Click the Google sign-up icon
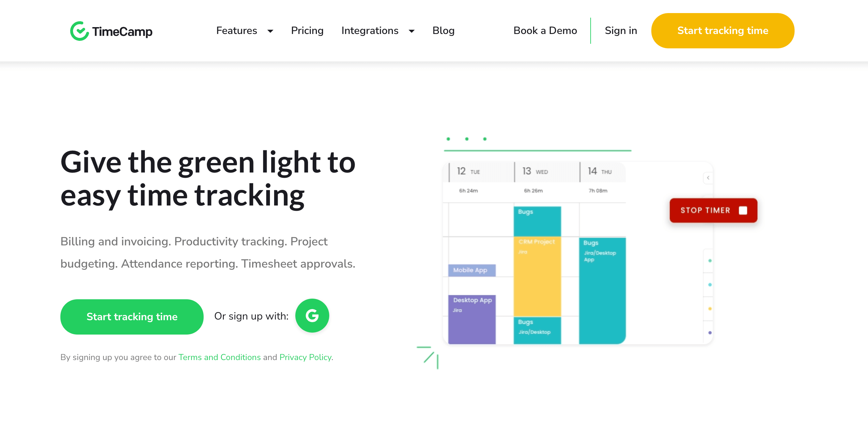Image resolution: width=868 pixels, height=428 pixels. click(x=312, y=316)
